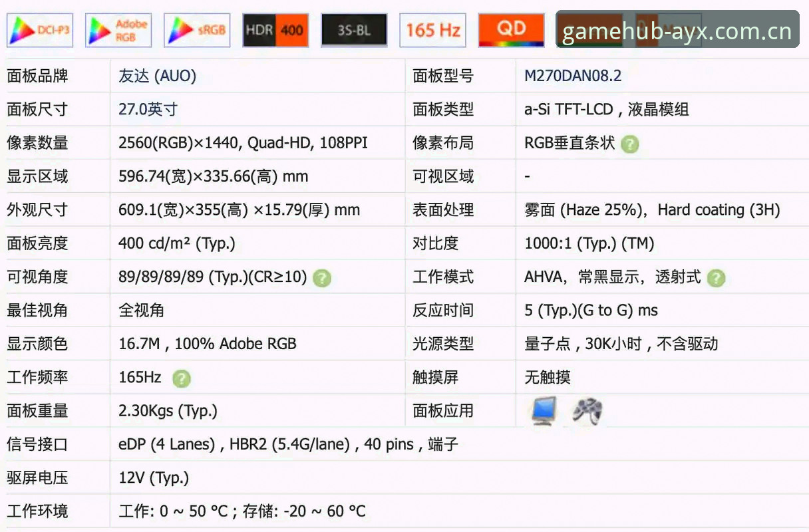
Task: Open help icon after AHVA 常黑显示 透射式
Action: [716, 278]
